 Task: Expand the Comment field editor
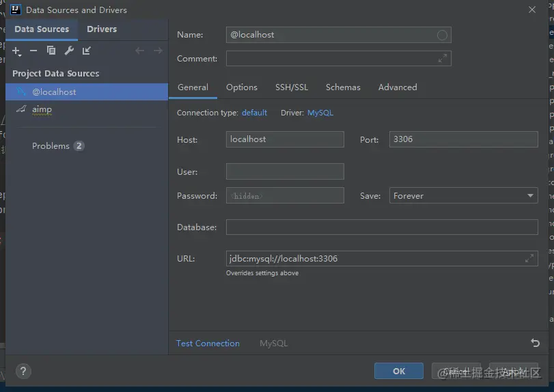[443, 58]
